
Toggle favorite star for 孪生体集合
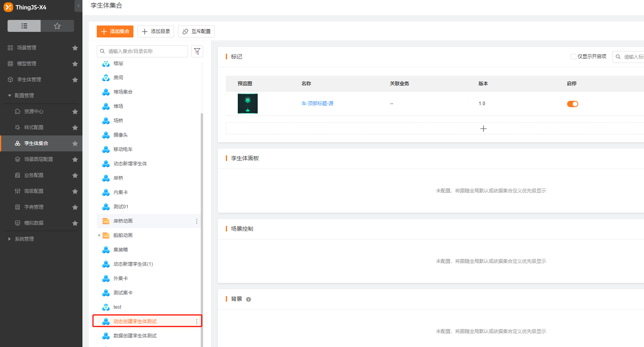point(75,143)
